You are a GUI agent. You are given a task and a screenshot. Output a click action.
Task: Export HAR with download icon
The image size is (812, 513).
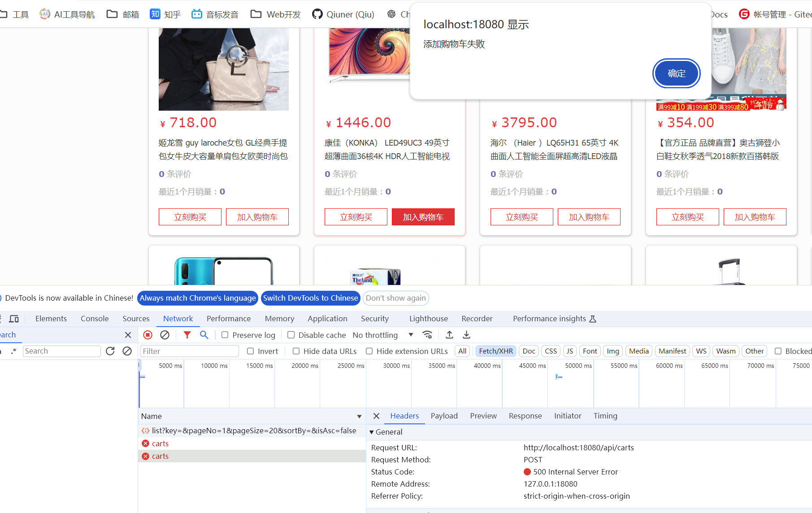coord(466,335)
